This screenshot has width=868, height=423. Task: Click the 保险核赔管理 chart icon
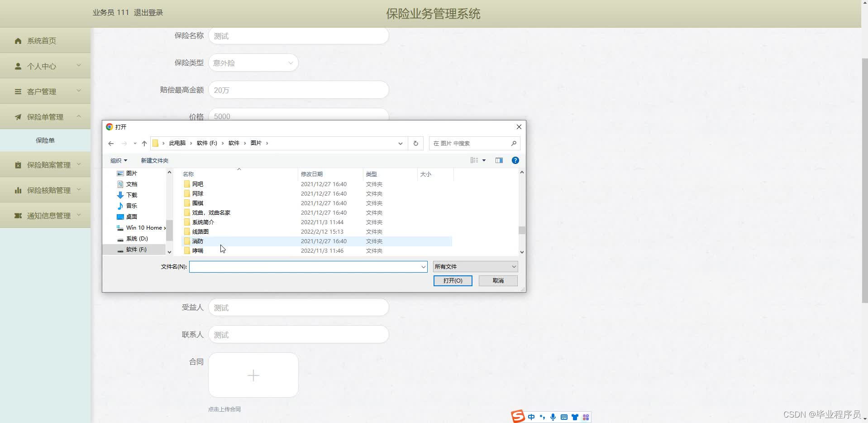click(x=18, y=190)
